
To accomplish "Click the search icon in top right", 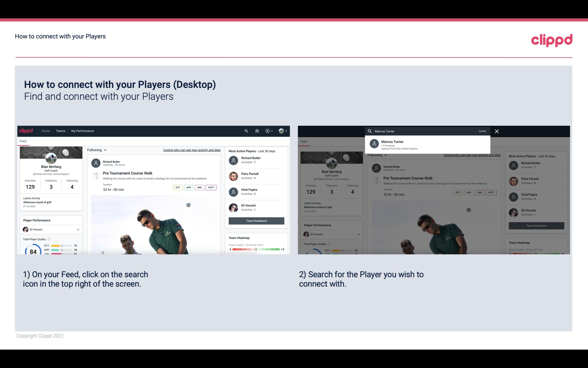I will tap(245, 131).
